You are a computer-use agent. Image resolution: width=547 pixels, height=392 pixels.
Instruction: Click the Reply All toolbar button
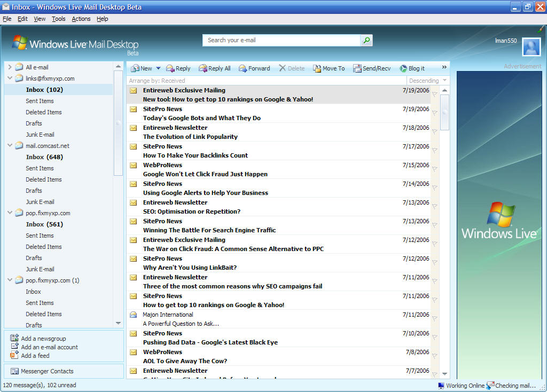[x=215, y=68]
